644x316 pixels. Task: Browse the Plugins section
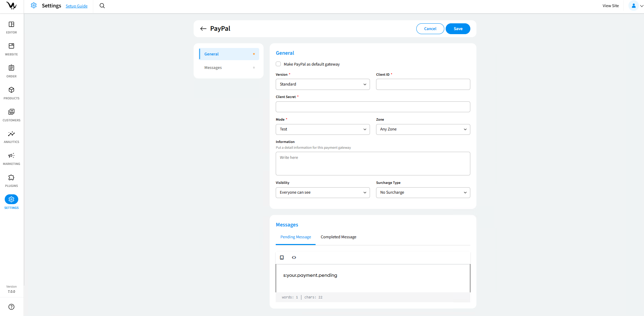click(11, 180)
